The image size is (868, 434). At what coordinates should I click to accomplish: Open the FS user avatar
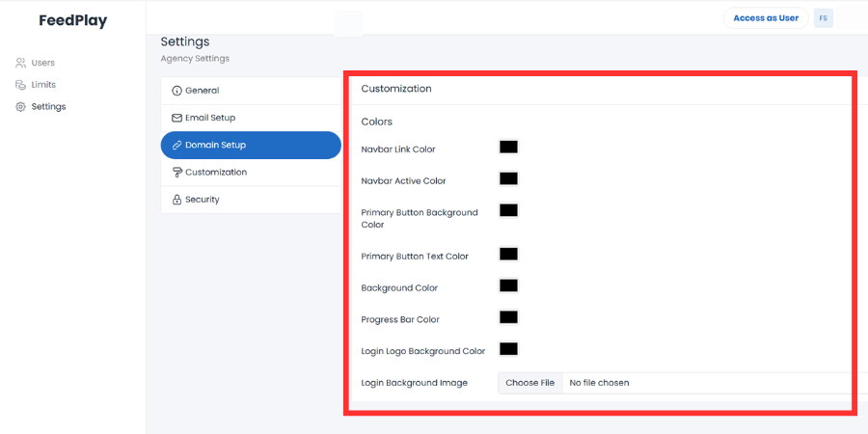[x=824, y=18]
